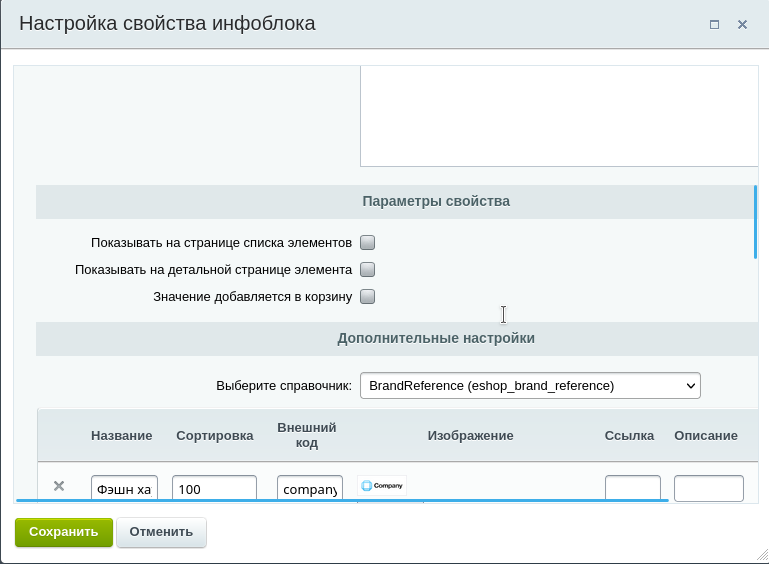Focus the Сортировка field with 100
Viewport: 769px width, 564px height.
(x=214, y=488)
